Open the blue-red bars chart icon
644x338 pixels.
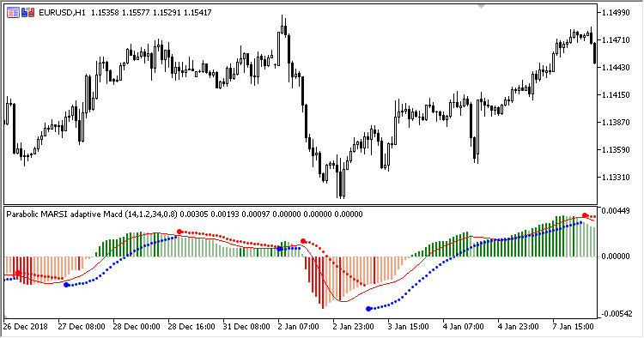pyautogui.click(x=28, y=13)
